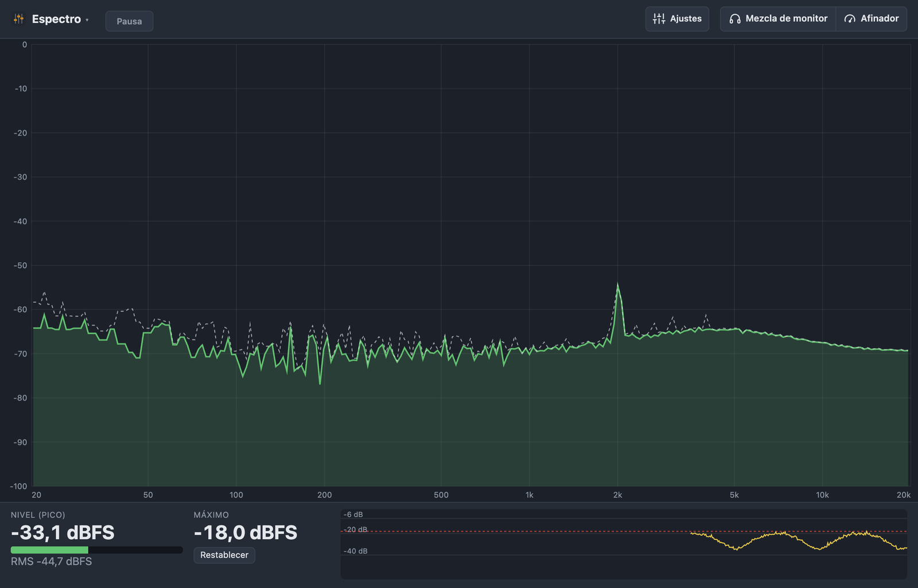Click the -18,0 dBFS maximum reading
918x588 pixels.
click(x=246, y=533)
